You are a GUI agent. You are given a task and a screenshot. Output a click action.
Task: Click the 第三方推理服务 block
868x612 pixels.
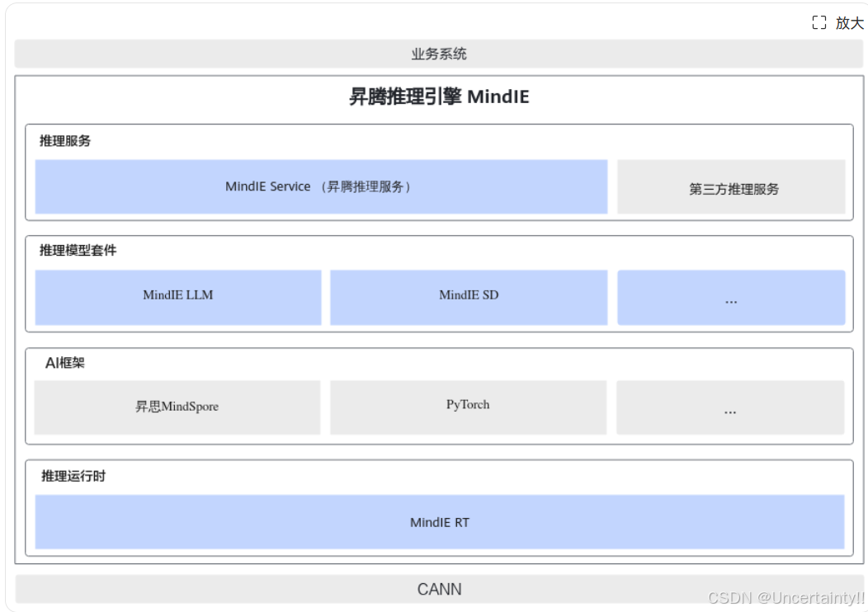coord(731,186)
